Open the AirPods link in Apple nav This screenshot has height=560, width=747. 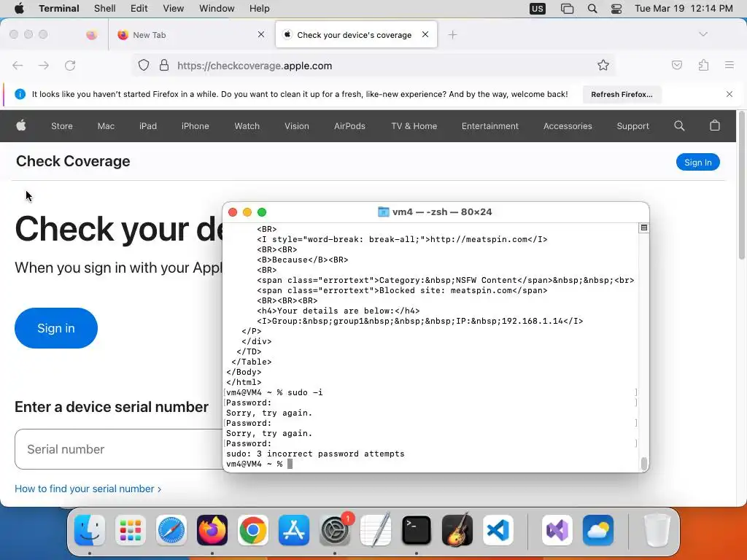[349, 126]
